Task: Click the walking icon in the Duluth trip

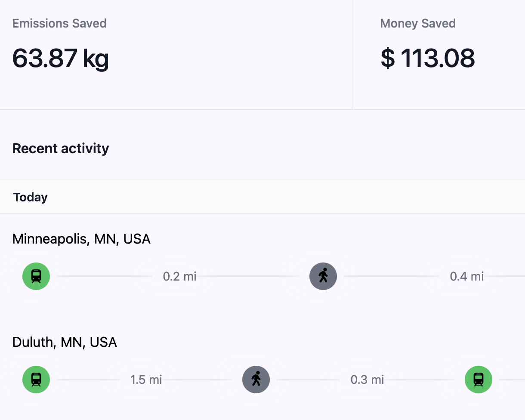Action: click(x=256, y=380)
